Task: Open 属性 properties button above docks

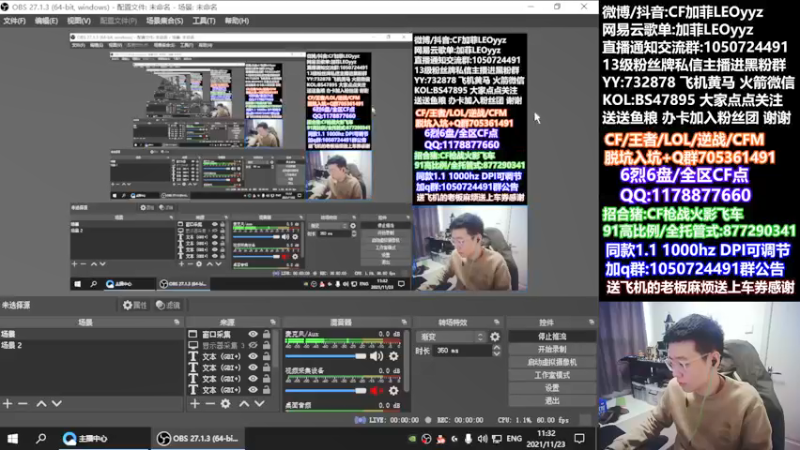Action: click(134, 305)
